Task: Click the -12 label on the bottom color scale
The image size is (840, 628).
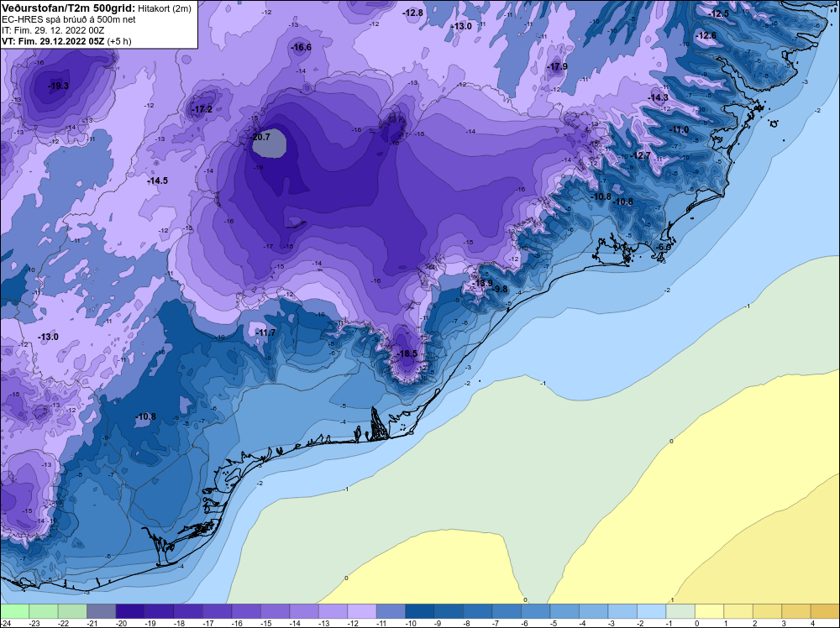Action: pyautogui.click(x=354, y=623)
